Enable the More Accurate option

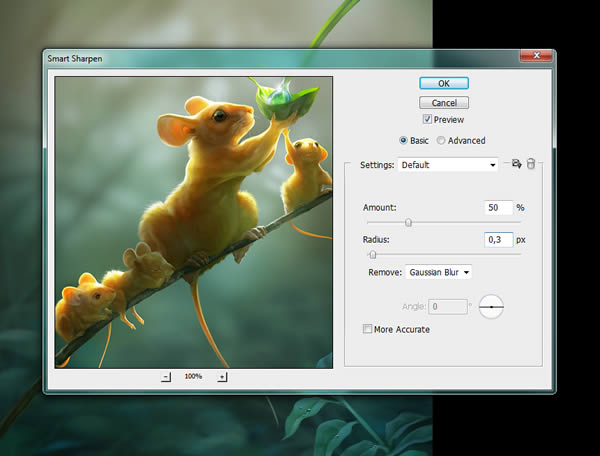tap(368, 329)
